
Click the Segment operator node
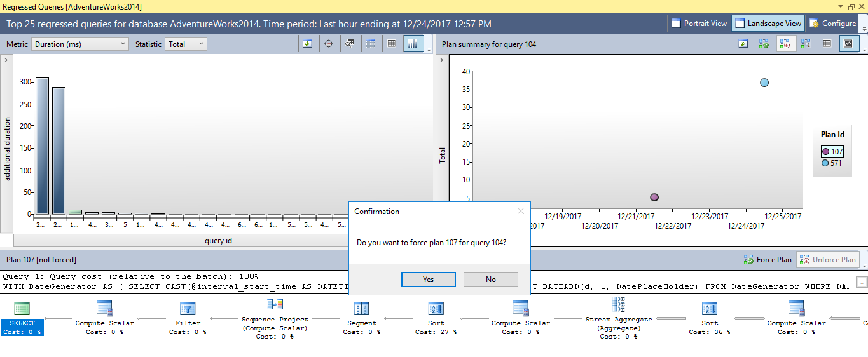tap(362, 318)
